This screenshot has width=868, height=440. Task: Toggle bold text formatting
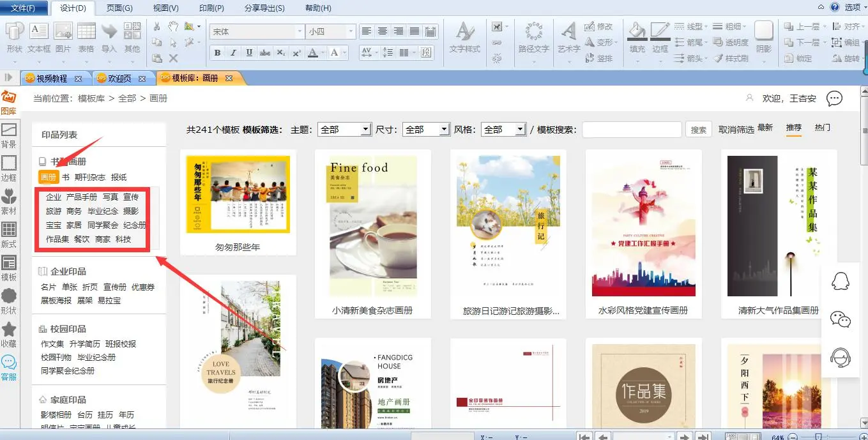pos(217,53)
